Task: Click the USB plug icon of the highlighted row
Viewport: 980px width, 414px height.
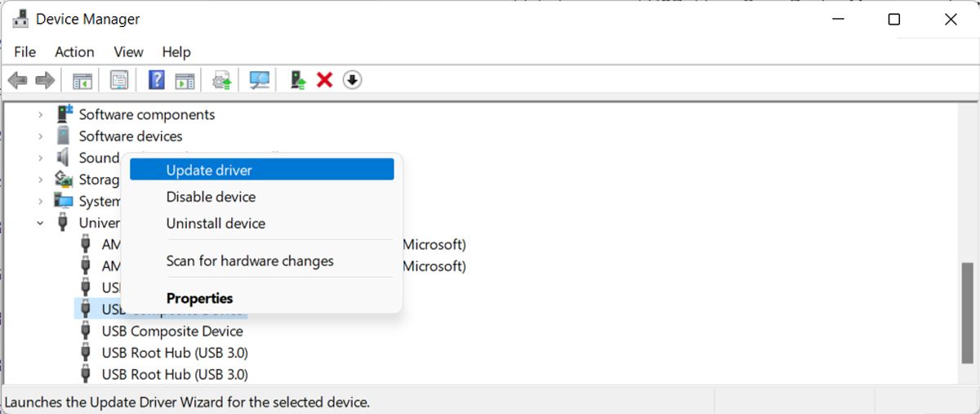Action: pyautogui.click(x=86, y=309)
